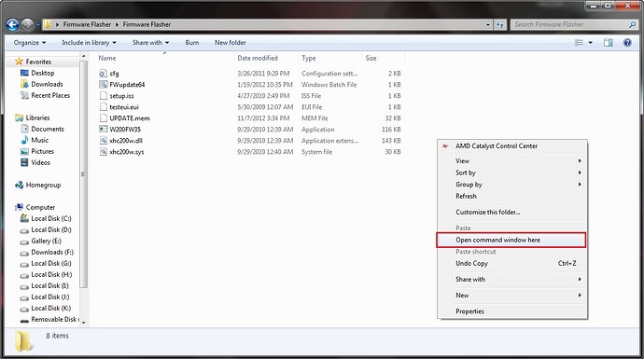Open Recent Places in Favorites
Viewport: 644px width, 359px height.
[50, 96]
